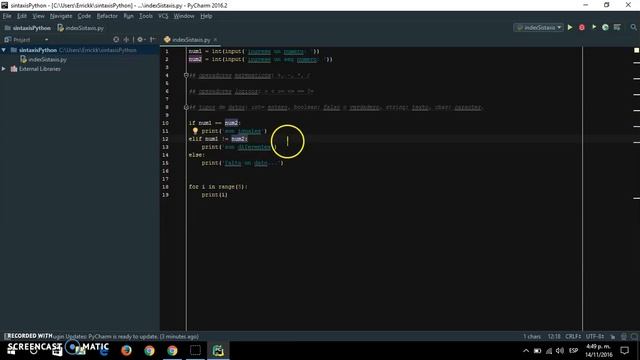Show hidden system tray icons chevron

click(x=526, y=351)
